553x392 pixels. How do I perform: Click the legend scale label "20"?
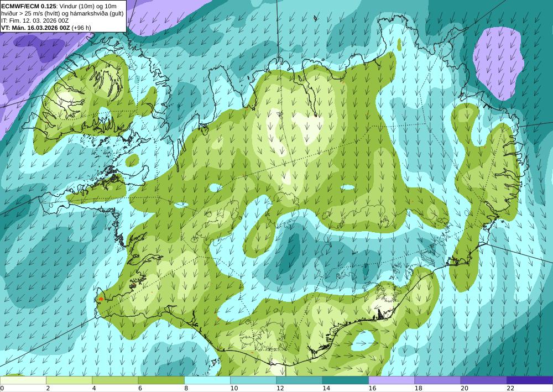click(465, 388)
